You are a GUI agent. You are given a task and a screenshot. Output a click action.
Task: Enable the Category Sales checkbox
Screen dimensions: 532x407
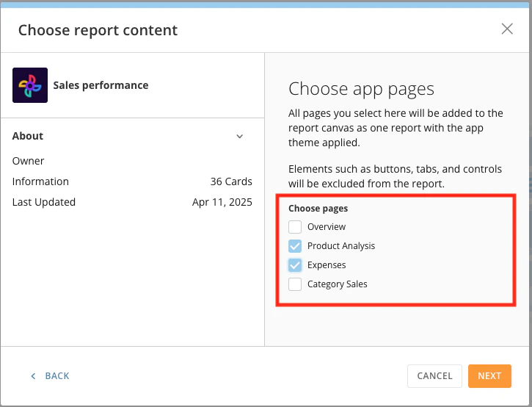(295, 284)
